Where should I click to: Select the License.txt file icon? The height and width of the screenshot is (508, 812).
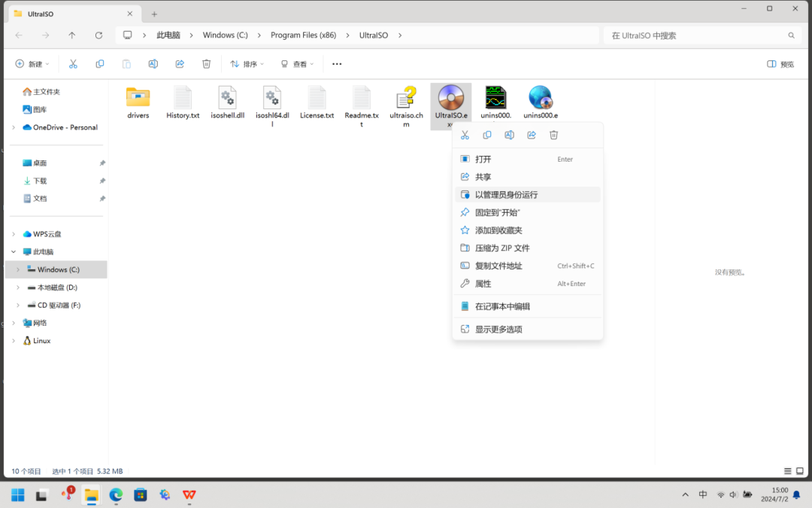coord(317,97)
